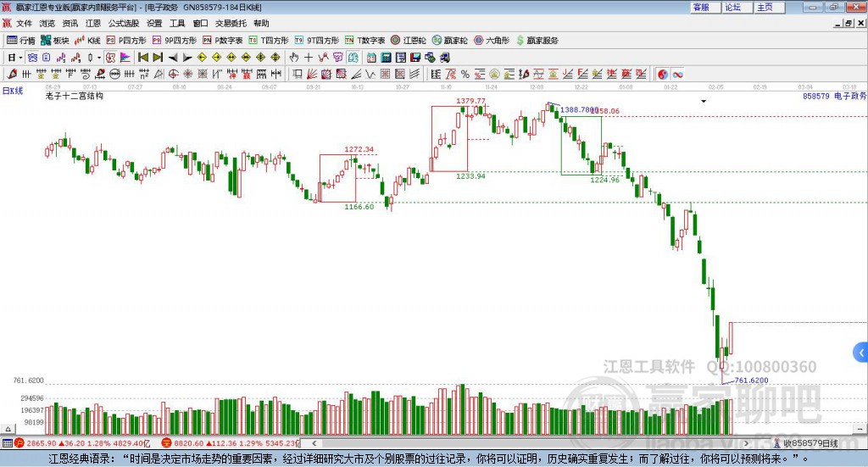This screenshot has height=467, width=868.
Task: Select the Gann fan lines tool
Action: click(x=312, y=74)
